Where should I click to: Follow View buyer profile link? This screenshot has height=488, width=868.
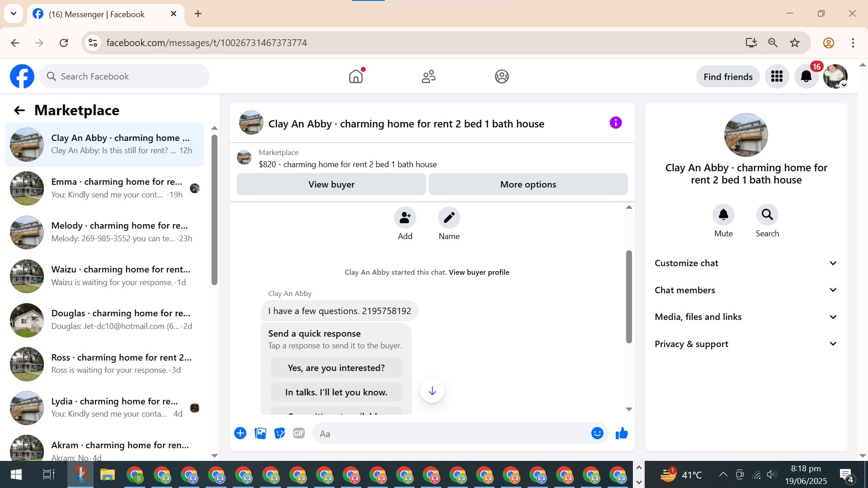pyautogui.click(x=479, y=272)
